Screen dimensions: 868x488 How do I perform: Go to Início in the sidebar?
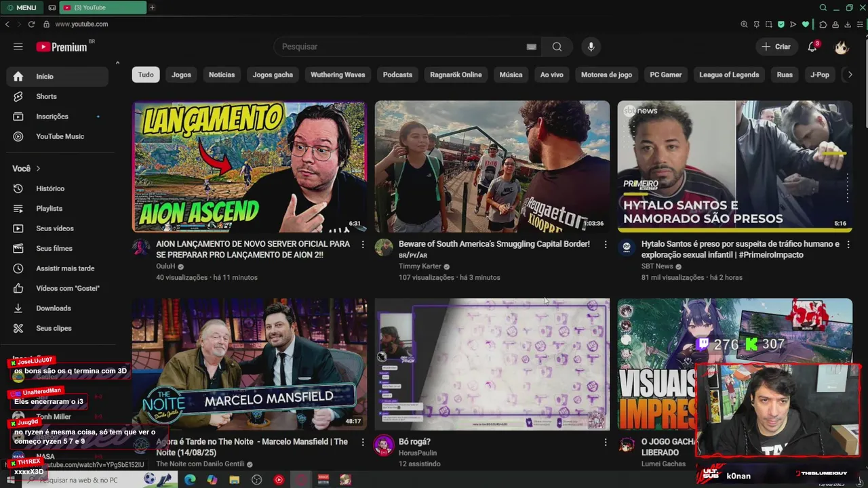(58, 77)
